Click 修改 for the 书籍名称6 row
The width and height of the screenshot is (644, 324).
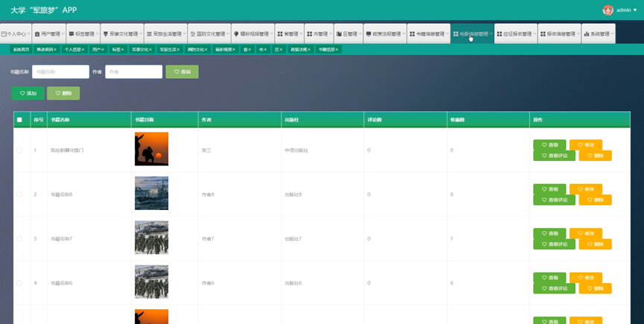586,278
